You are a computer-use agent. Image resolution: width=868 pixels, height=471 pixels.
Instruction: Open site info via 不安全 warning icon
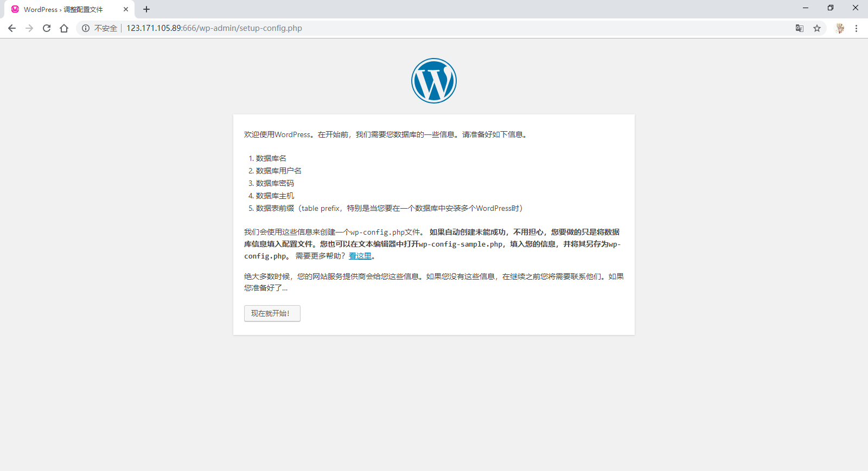[x=86, y=28]
